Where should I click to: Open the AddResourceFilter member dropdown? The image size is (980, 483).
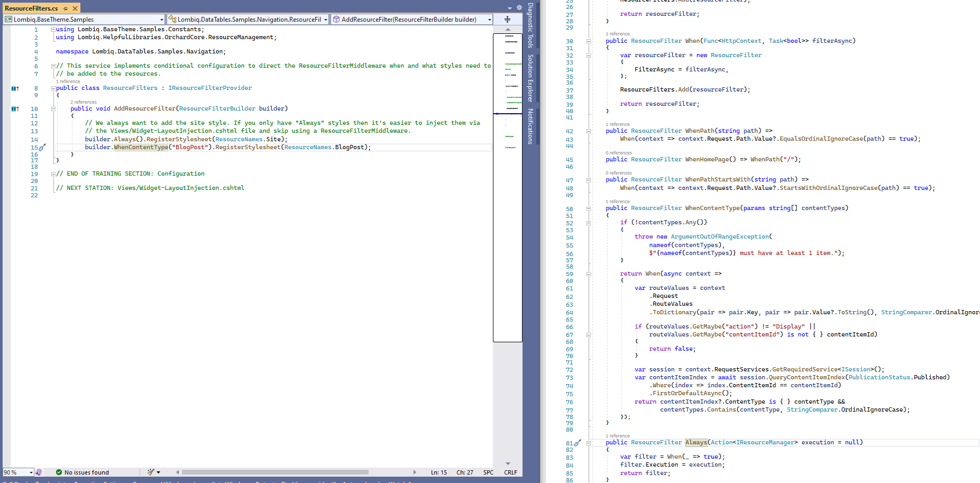(412, 20)
